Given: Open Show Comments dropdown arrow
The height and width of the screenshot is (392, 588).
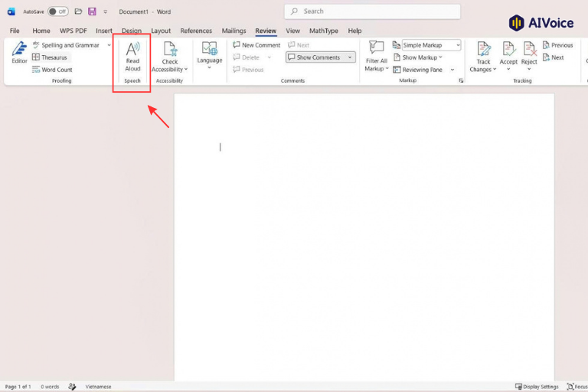Looking at the screenshot, I should [x=350, y=57].
